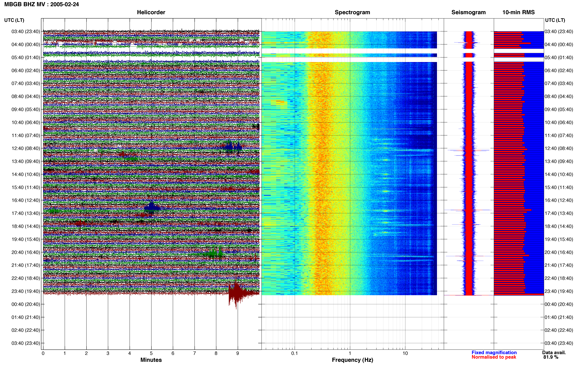
Task: Click minute tick label "5" on Helicorder axis
Action: click(151, 353)
